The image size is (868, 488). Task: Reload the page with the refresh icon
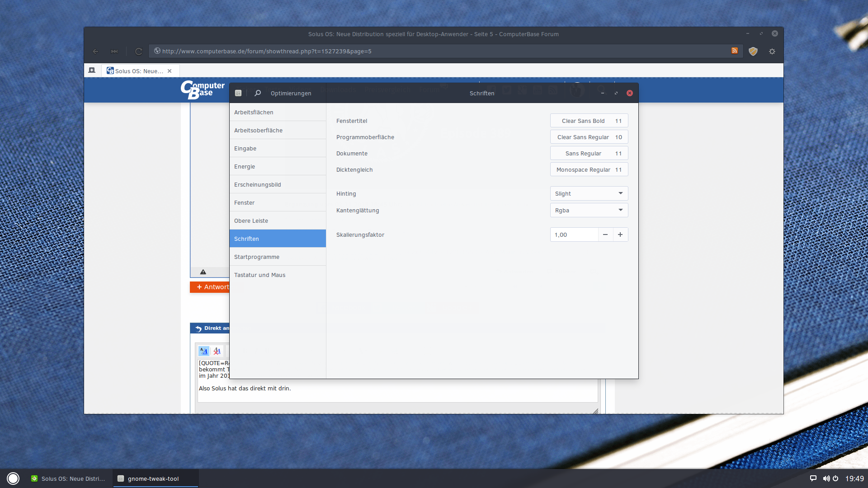(139, 52)
